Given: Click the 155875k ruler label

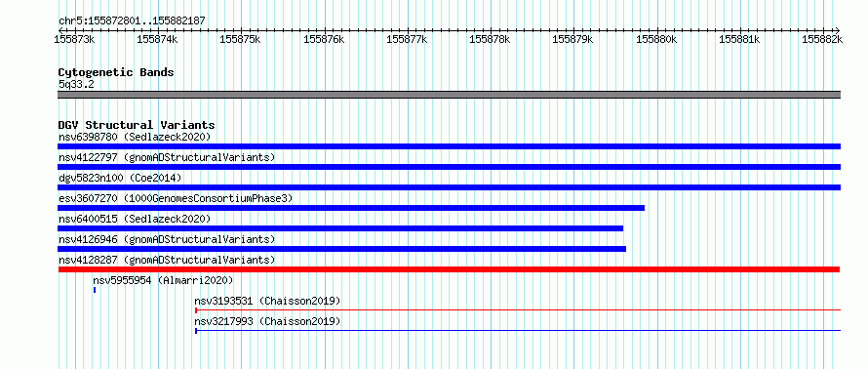Looking at the screenshot, I should pos(241,39).
